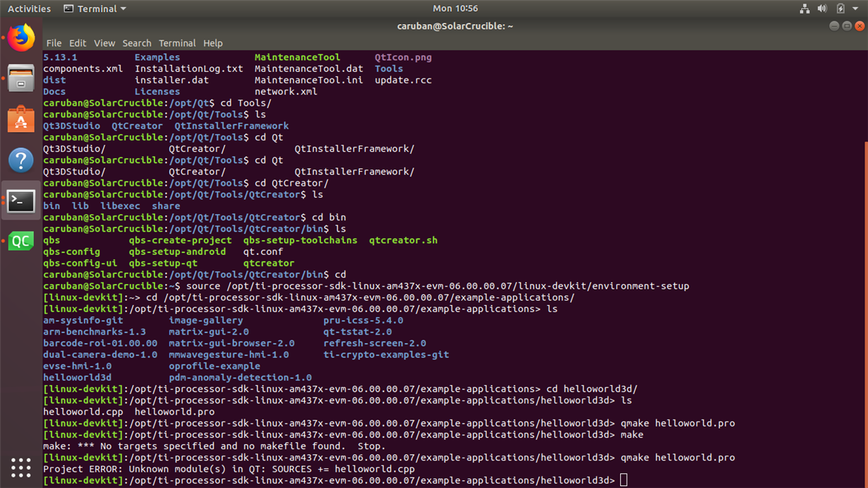This screenshot has width=868, height=488.
Task: Click the text 'refresh-screen-2.0'
Action: coord(375,343)
